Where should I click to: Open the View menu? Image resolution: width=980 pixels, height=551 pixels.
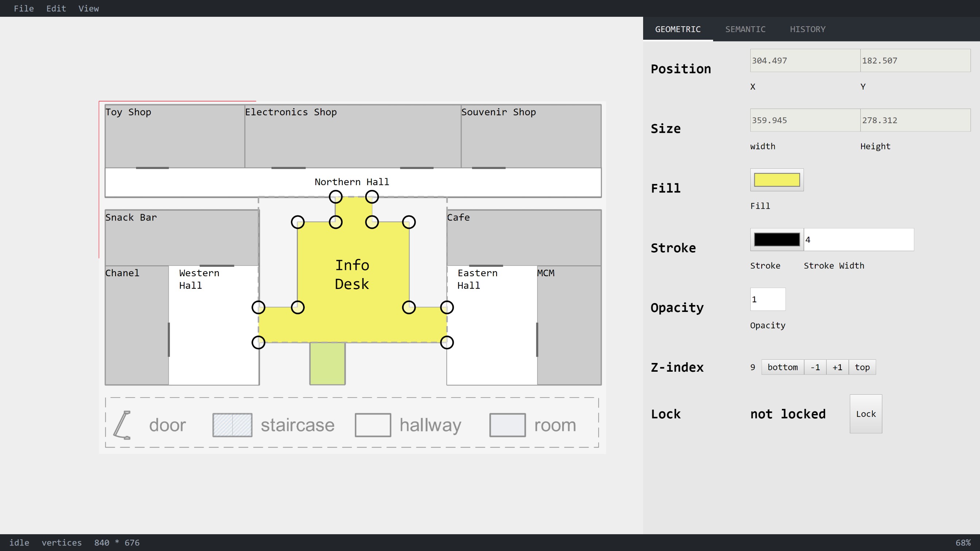point(88,8)
